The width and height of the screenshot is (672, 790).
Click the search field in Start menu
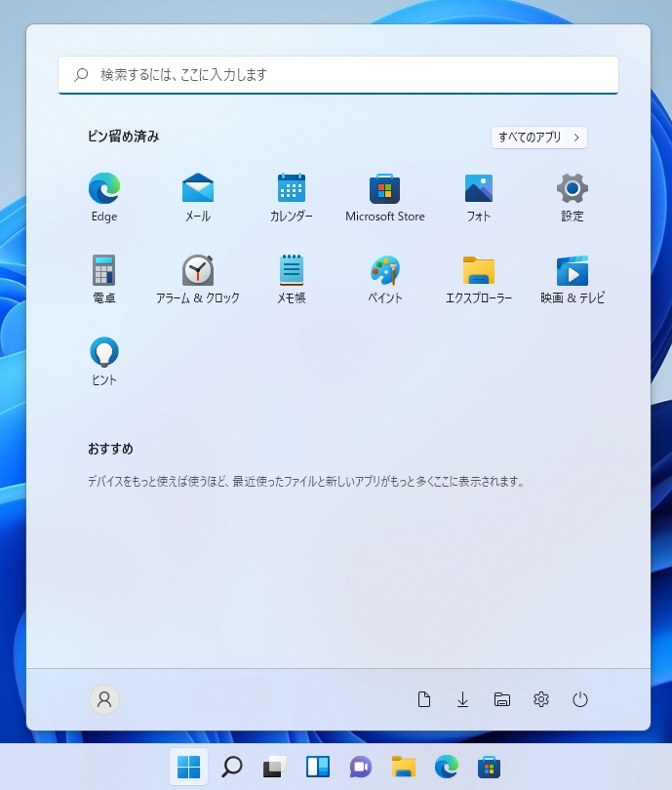338,74
